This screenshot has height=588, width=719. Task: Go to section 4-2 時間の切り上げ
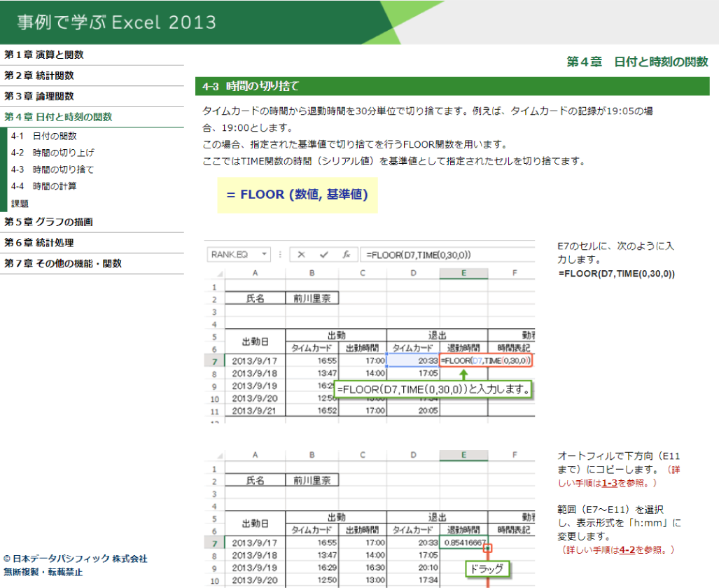point(53,153)
